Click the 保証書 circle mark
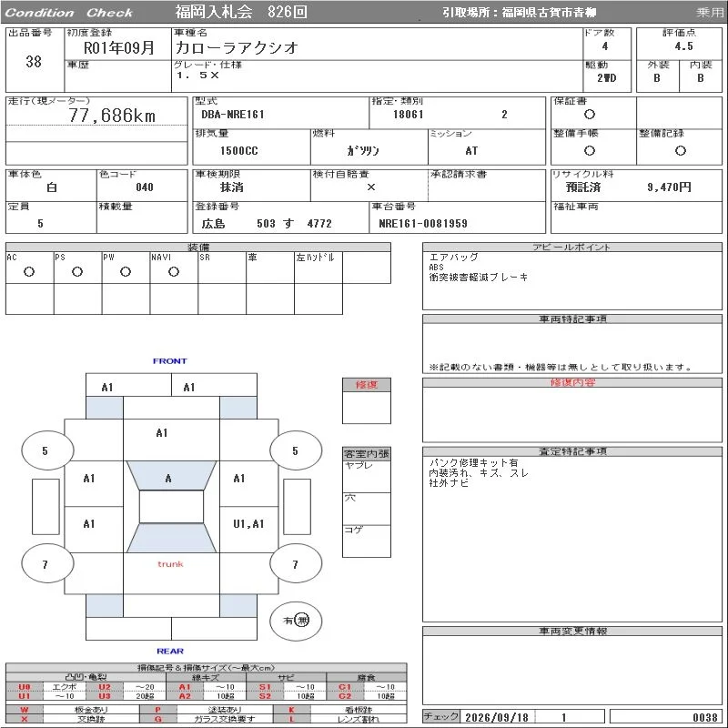Viewport: 728px width, 728px height. click(x=590, y=115)
